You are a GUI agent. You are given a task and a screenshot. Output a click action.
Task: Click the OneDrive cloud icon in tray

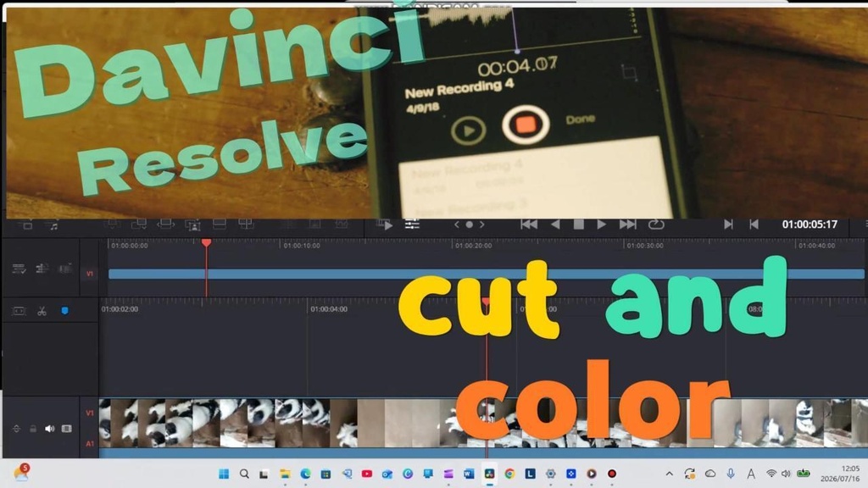click(710, 474)
